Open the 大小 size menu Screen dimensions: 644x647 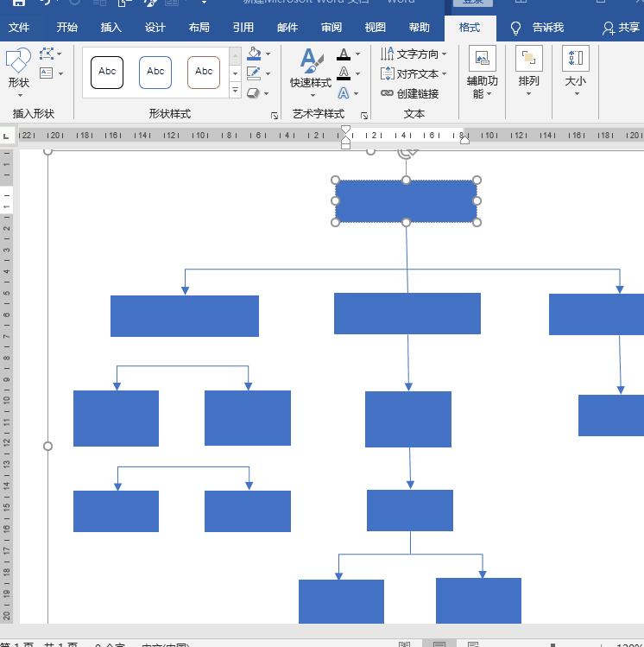[576, 71]
